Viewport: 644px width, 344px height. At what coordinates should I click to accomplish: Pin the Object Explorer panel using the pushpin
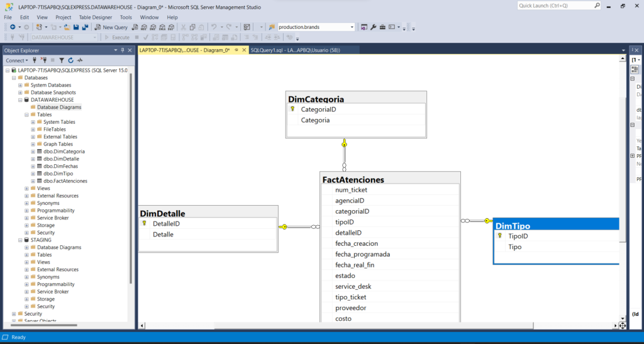[x=123, y=50]
